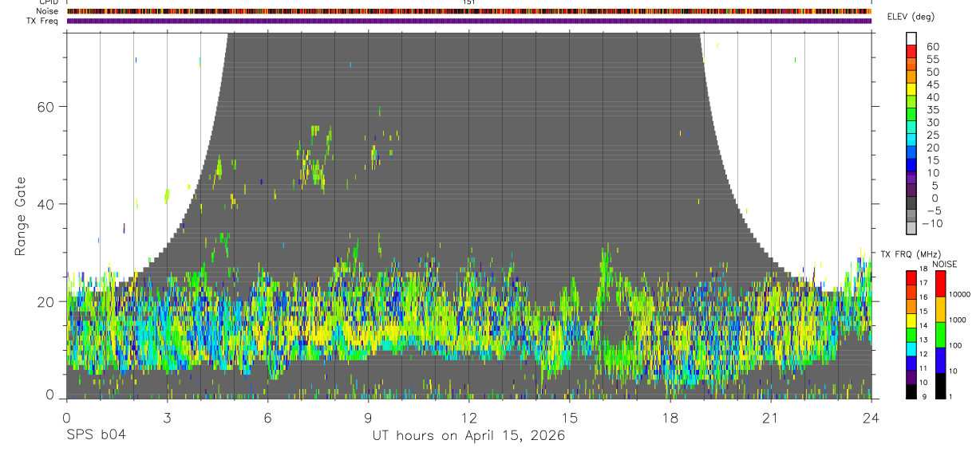The height and width of the screenshot is (452, 980).
Task: Select the green 30–35 ELEV legend swatch
Action: pos(911,116)
